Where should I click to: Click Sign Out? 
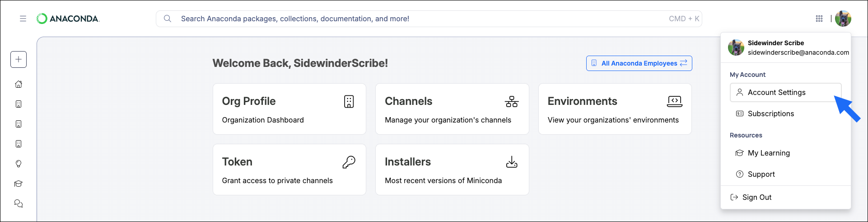pyautogui.click(x=751, y=197)
